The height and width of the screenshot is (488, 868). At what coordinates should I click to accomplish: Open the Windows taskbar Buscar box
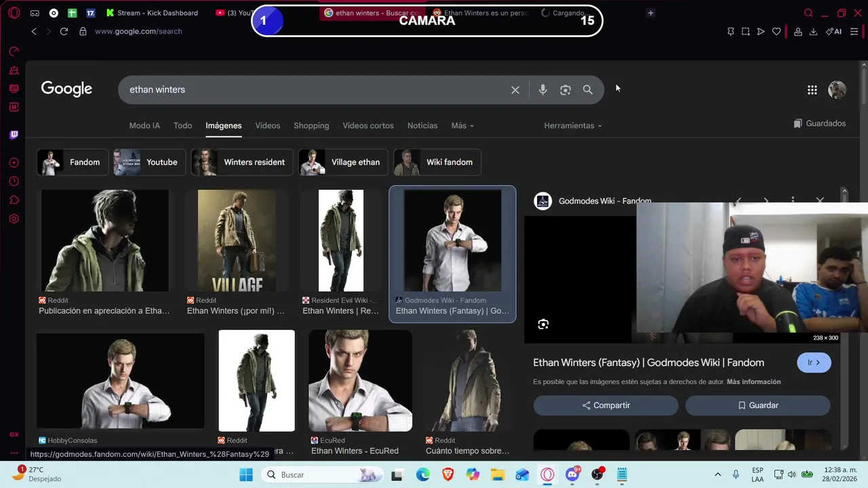click(x=321, y=474)
